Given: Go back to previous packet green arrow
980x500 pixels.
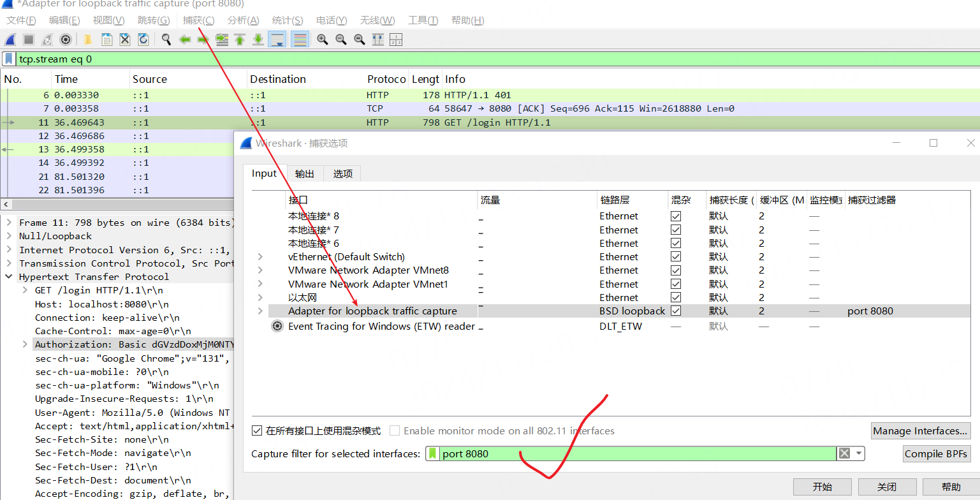Looking at the screenshot, I should [185, 40].
